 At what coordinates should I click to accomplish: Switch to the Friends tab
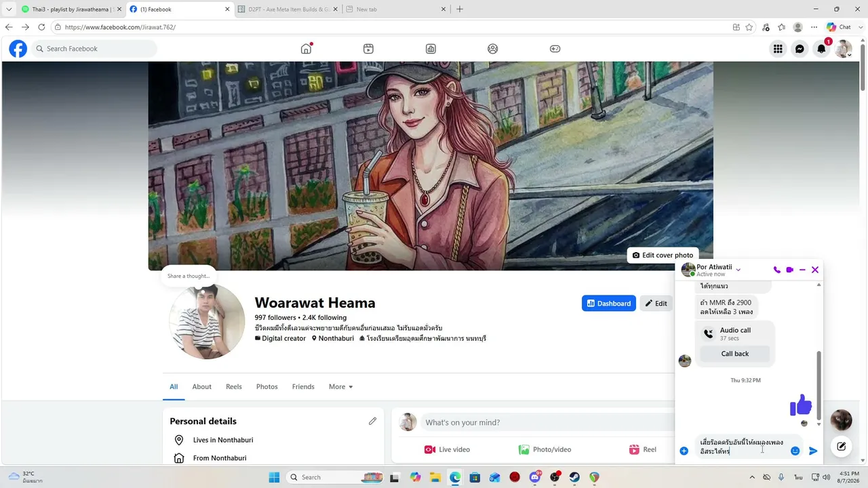click(303, 387)
